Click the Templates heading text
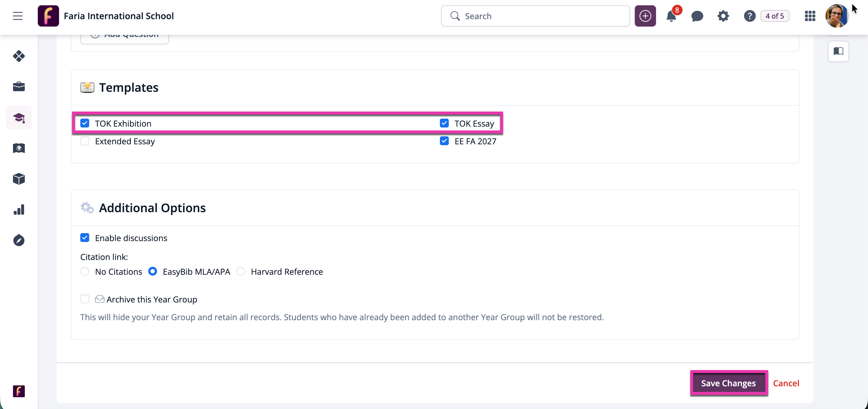This screenshot has height=409, width=868. (x=129, y=88)
